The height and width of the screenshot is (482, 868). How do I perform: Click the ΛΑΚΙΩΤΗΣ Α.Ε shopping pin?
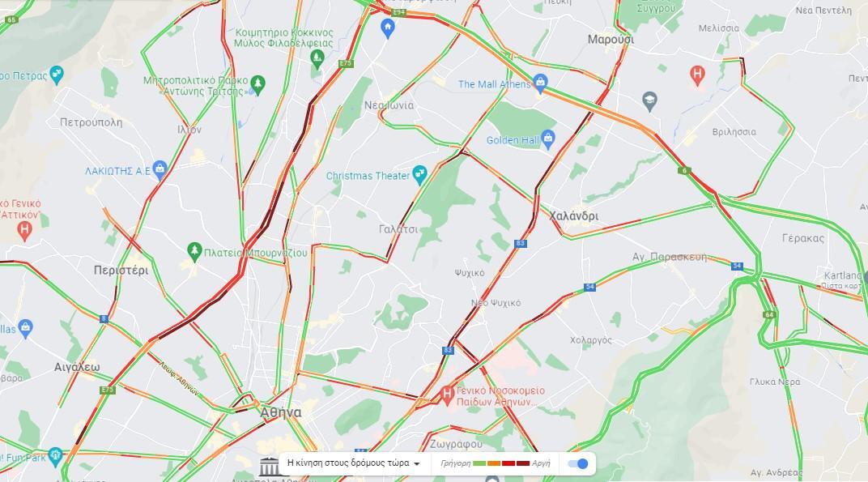coord(160,170)
